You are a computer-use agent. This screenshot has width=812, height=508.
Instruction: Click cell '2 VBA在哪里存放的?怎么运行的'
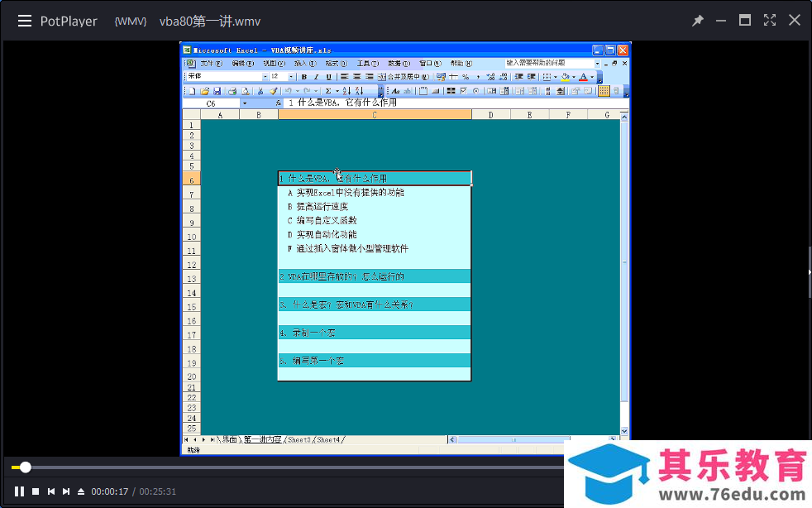[375, 276]
